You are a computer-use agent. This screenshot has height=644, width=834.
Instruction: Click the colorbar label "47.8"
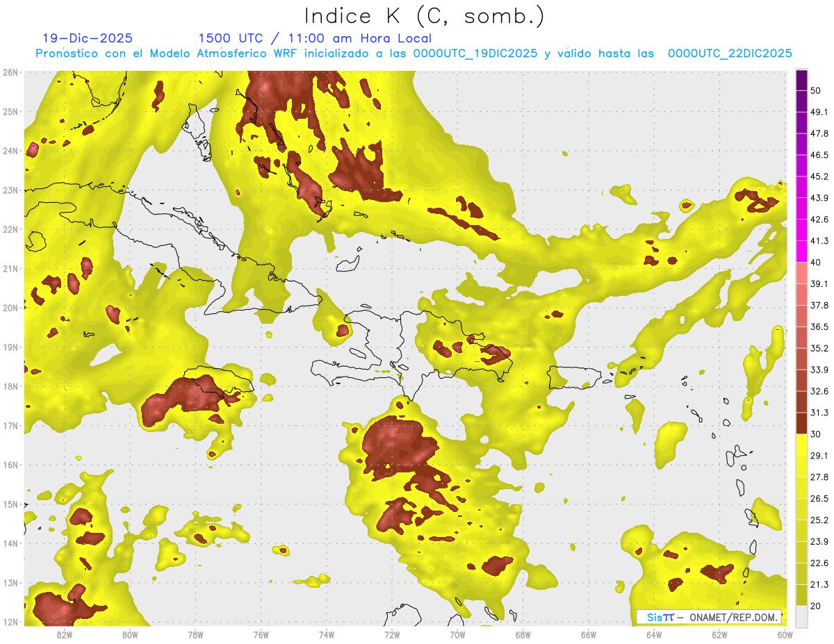click(819, 133)
